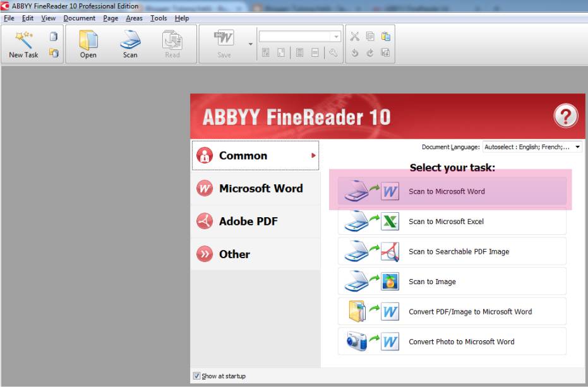
Task: Open the Areas menu
Action: coord(134,18)
